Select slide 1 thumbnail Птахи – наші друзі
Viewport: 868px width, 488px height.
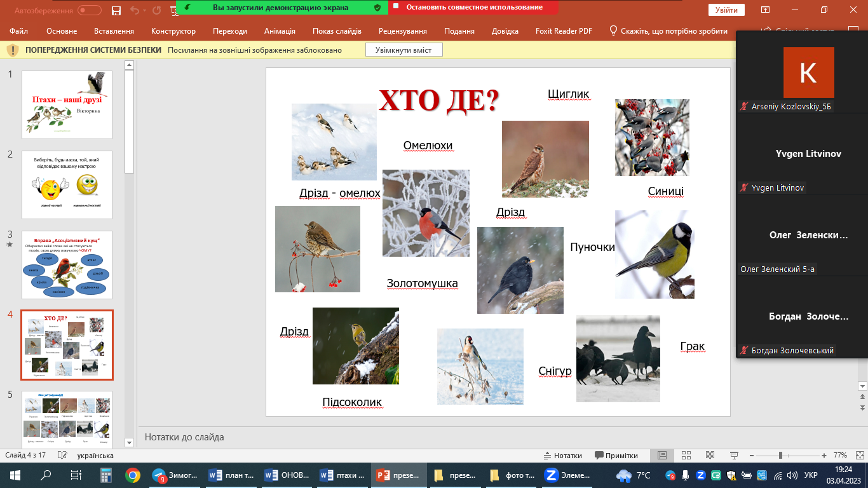tap(67, 105)
